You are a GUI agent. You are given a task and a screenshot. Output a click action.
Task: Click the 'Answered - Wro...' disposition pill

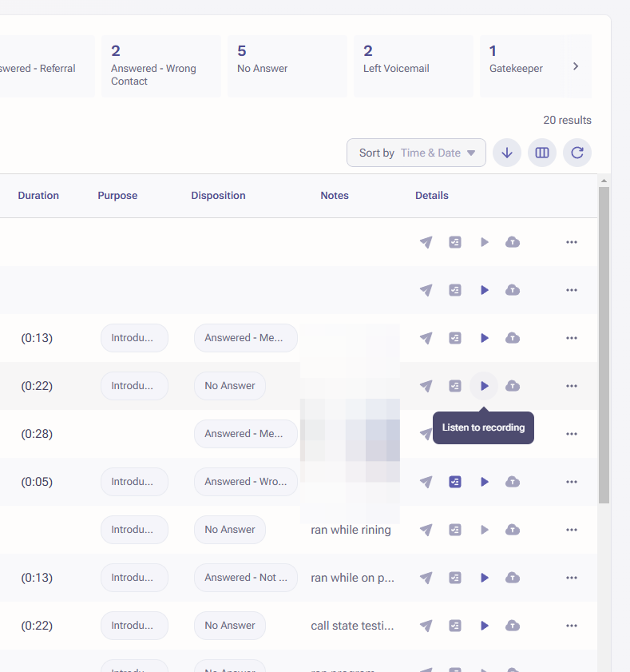tap(245, 482)
